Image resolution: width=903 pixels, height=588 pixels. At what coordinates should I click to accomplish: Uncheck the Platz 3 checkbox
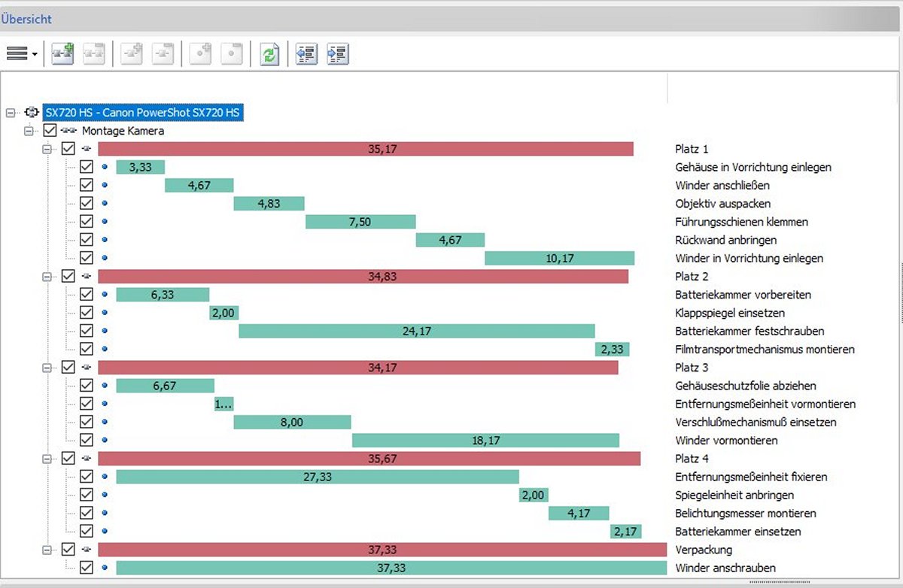click(x=68, y=368)
